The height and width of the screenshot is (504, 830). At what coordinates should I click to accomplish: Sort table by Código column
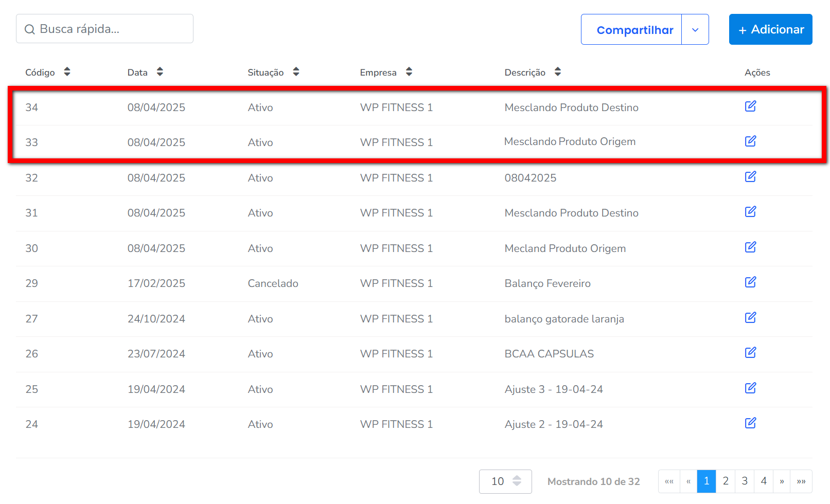(67, 72)
